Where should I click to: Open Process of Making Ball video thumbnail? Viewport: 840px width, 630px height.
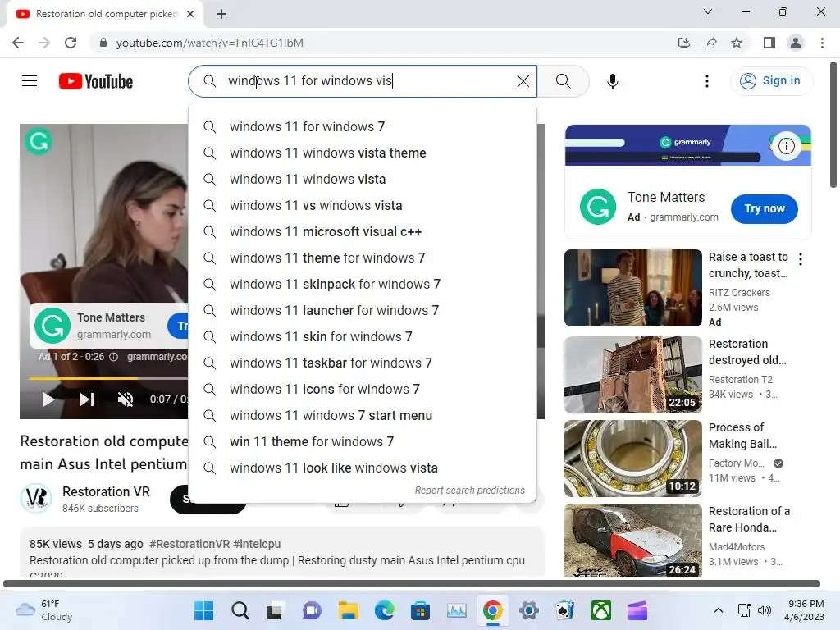633,459
